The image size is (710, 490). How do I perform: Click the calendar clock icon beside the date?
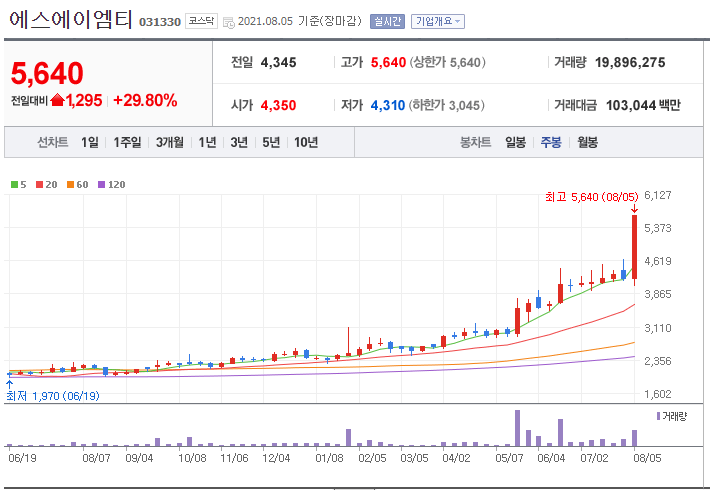tap(229, 22)
